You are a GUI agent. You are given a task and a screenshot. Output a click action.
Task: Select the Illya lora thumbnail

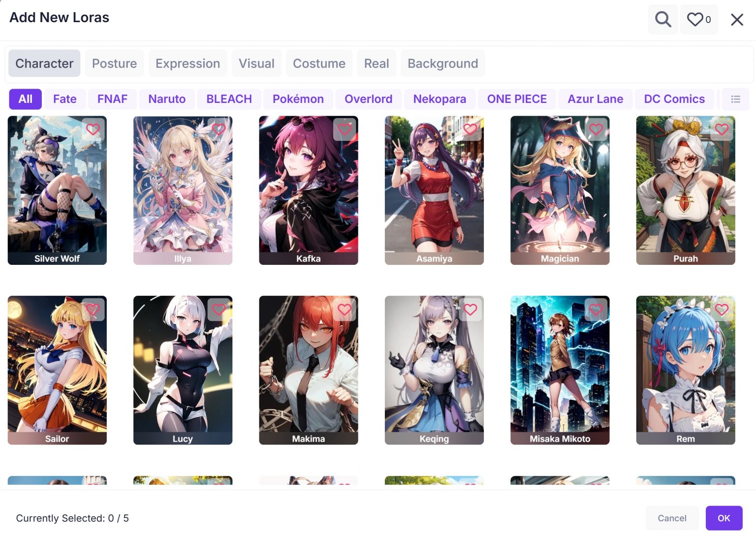[x=183, y=191]
